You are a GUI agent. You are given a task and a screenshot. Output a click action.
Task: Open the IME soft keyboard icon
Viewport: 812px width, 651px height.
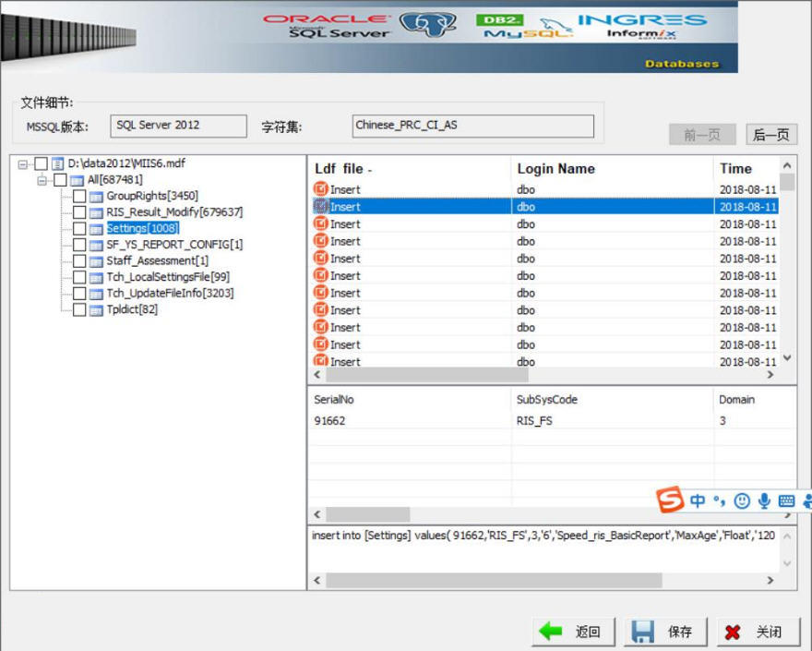click(786, 500)
